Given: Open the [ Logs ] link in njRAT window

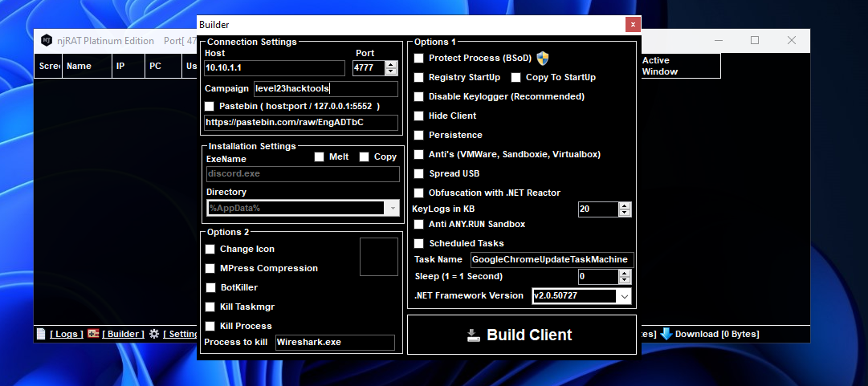Looking at the screenshot, I should click(67, 334).
